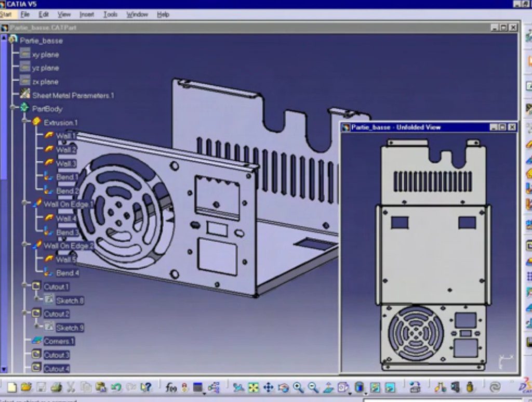This screenshot has width=532, height=402.
Task: Click the Undo icon
Action: (115, 387)
